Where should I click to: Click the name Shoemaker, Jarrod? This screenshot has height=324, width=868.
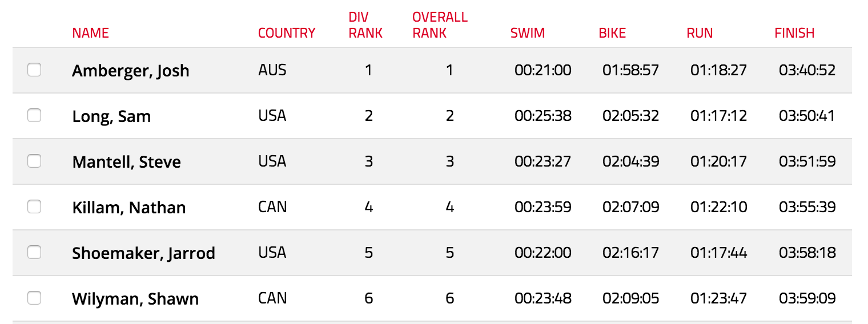tap(143, 253)
